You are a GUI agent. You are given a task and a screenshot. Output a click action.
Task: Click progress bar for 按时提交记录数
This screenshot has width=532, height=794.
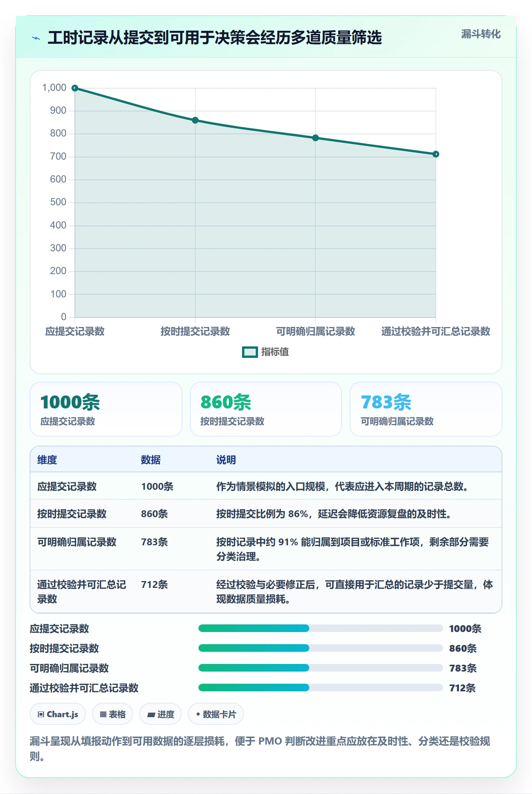pos(320,648)
